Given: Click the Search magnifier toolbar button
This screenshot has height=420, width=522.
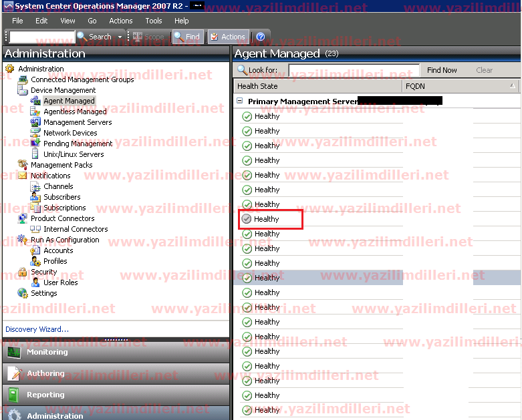Looking at the screenshot, I should tap(94, 37).
